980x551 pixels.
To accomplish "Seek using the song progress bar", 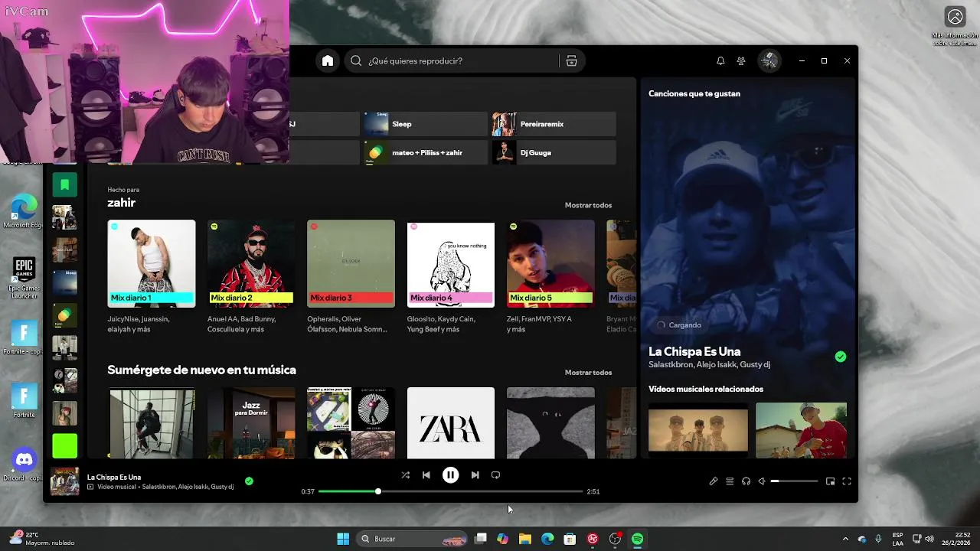I will [x=450, y=491].
